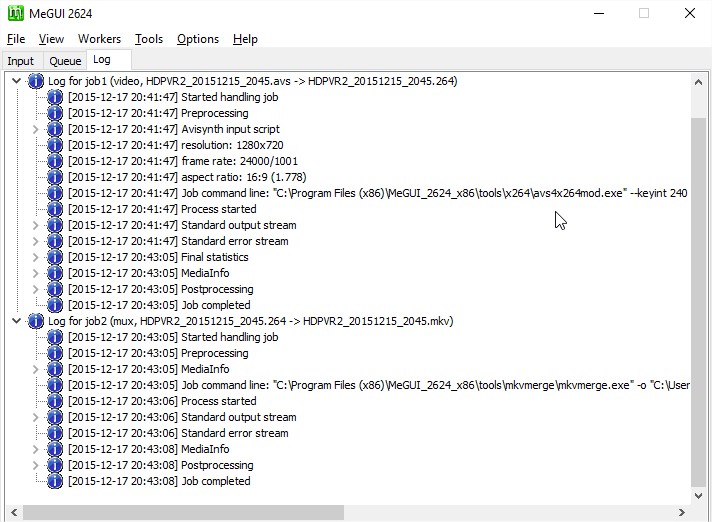Viewport: 712px width, 522px height.
Task: Switch to the Queue tab
Action: click(x=65, y=61)
